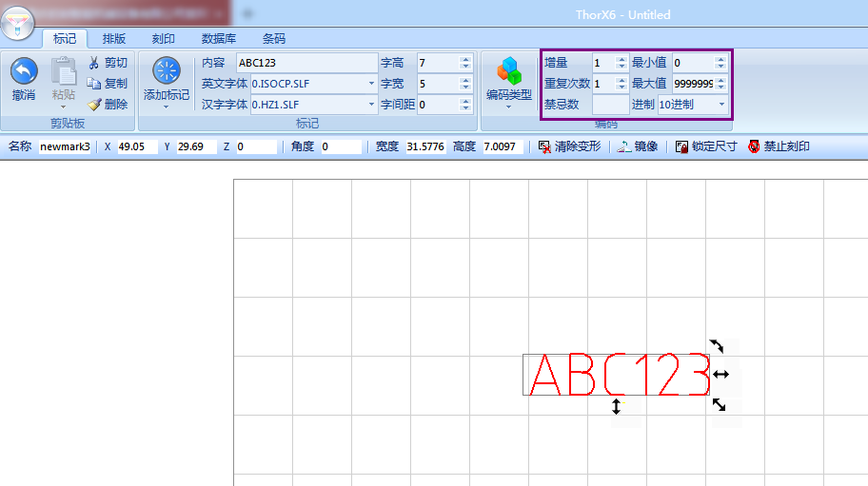Click the Add Mark (添加标记) icon
Viewport: 868px width, 486px height.
[x=166, y=72]
